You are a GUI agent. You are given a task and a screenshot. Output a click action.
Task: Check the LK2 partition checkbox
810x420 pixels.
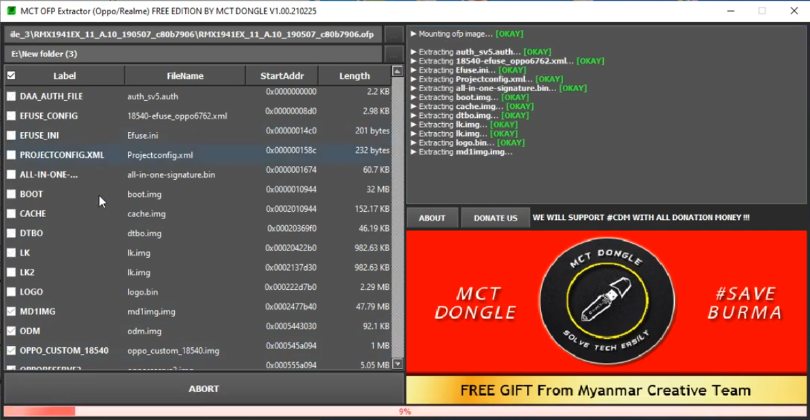[11, 272]
